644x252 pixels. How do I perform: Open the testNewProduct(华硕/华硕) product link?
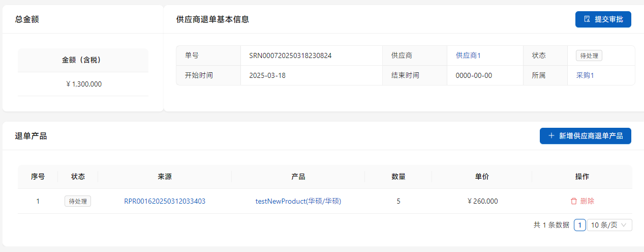(x=298, y=201)
